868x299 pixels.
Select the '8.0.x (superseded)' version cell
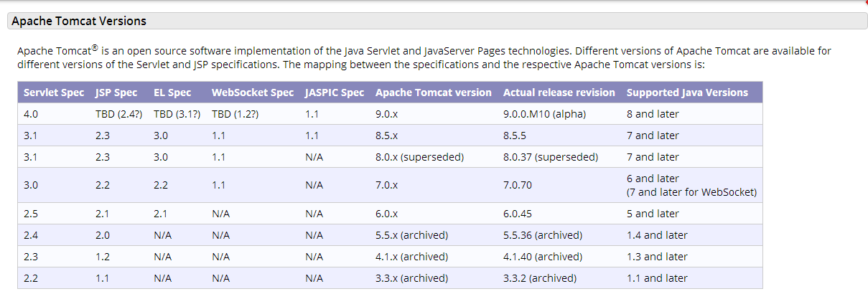point(419,157)
